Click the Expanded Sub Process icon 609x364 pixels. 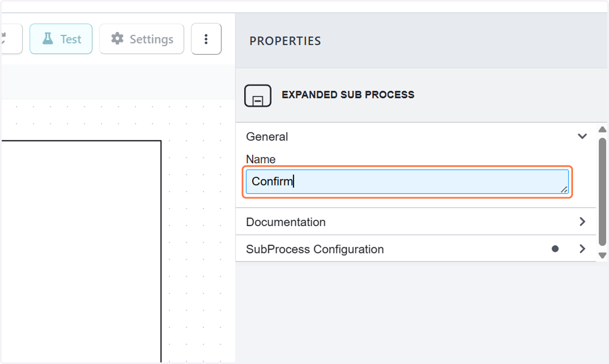258,96
